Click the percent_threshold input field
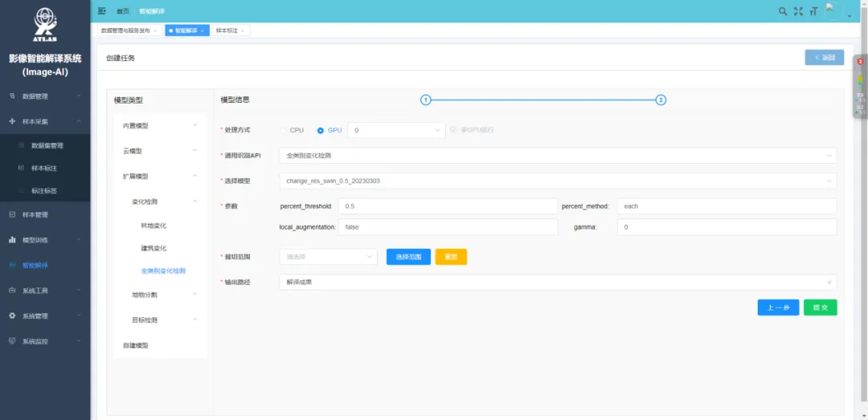868x420 pixels. tap(448, 206)
